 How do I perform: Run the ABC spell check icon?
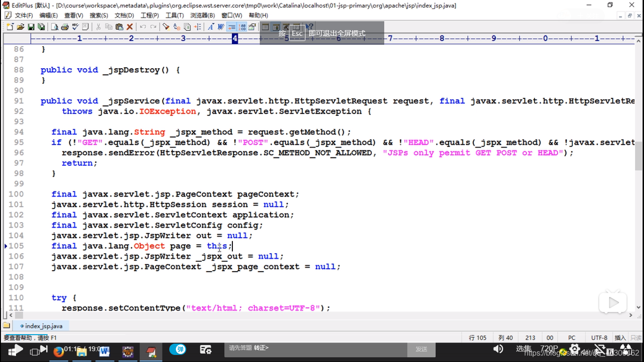click(75, 27)
